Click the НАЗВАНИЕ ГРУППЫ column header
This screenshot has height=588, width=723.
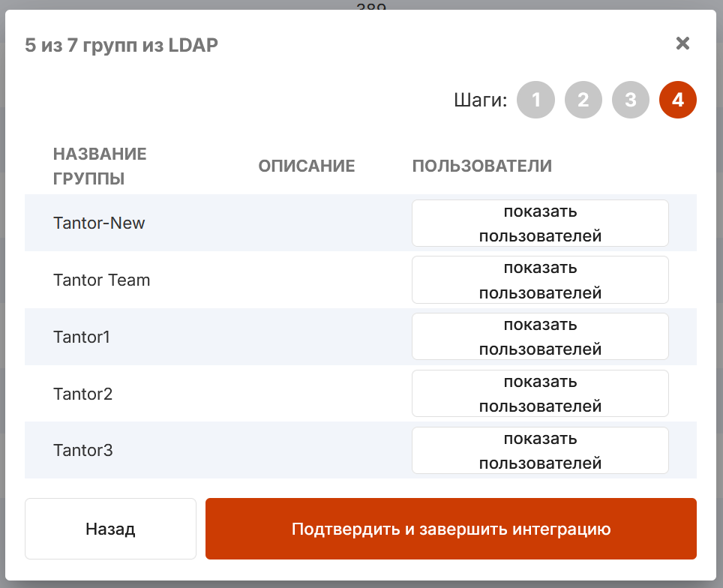pyautogui.click(x=100, y=166)
